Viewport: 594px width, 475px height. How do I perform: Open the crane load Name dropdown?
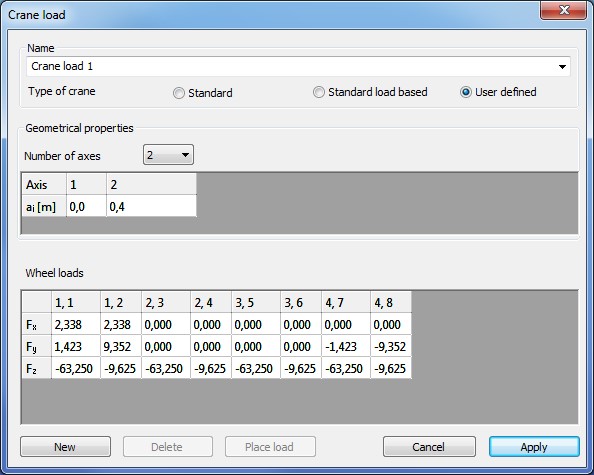click(562, 67)
